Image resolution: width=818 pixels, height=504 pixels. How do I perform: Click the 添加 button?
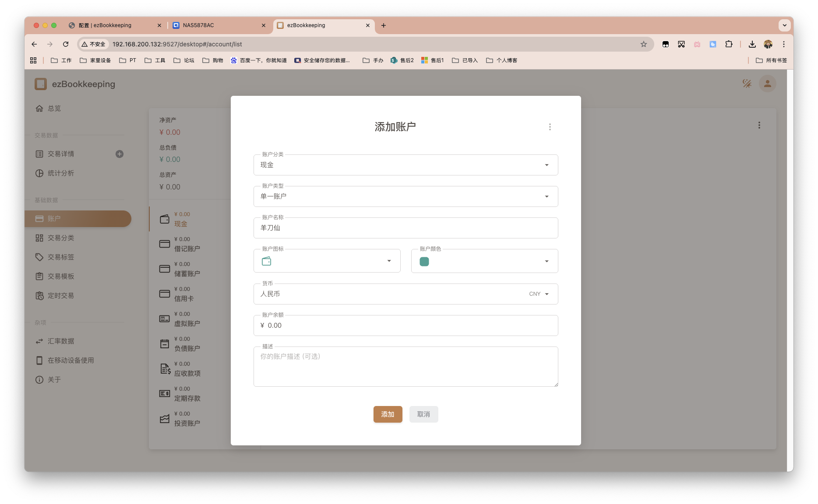(388, 414)
